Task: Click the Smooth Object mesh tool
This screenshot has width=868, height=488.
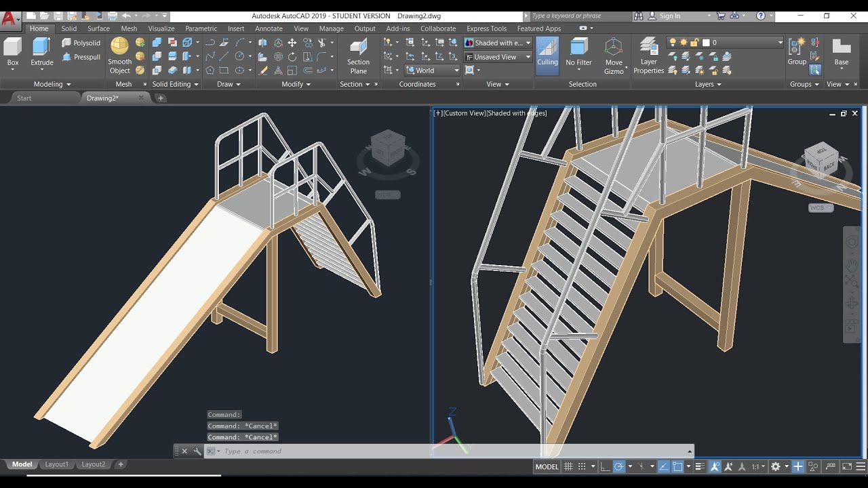Action: click(x=119, y=56)
